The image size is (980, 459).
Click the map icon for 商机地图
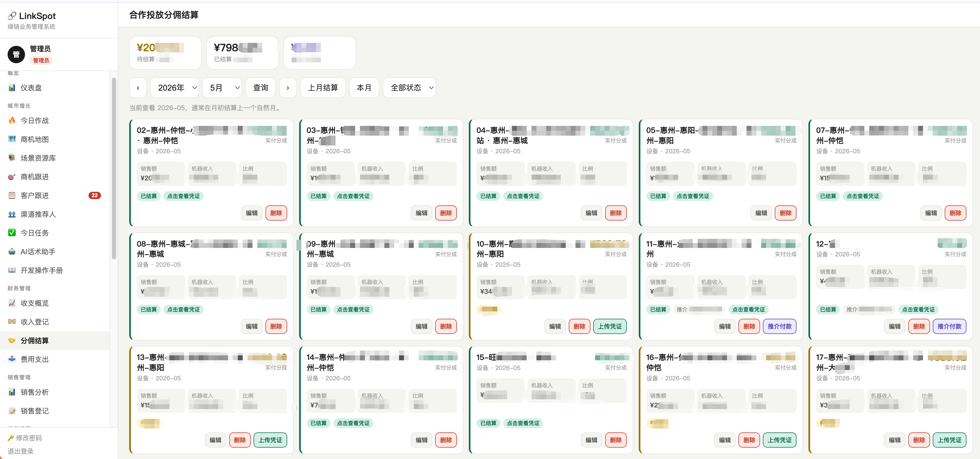tap(12, 139)
